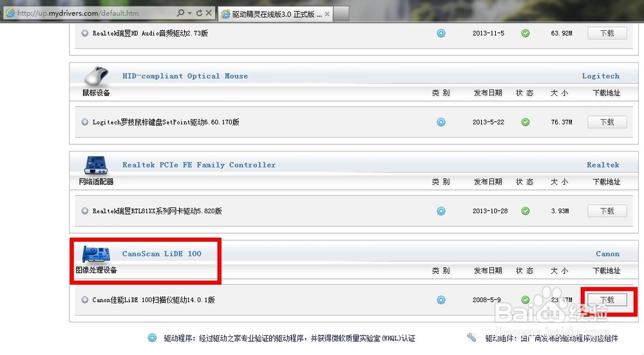Click green status check for Logitech SetPoint
This screenshot has height=355, width=644.
point(526,122)
